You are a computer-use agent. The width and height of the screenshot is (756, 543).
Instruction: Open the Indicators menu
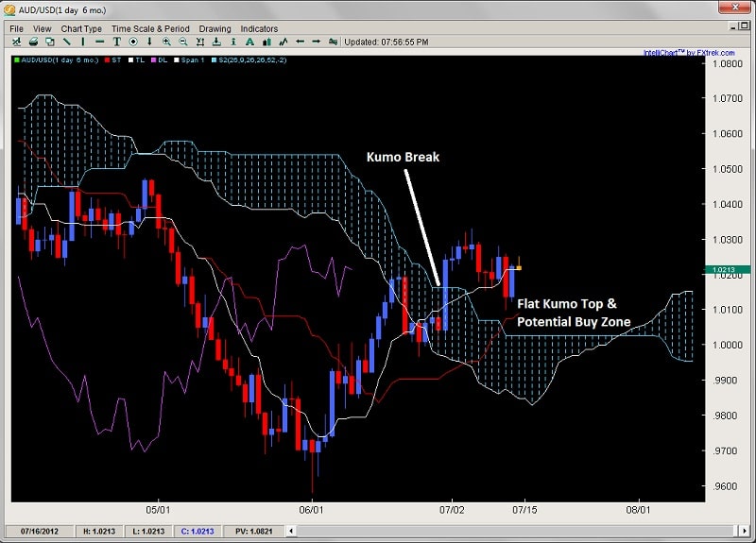click(x=259, y=29)
